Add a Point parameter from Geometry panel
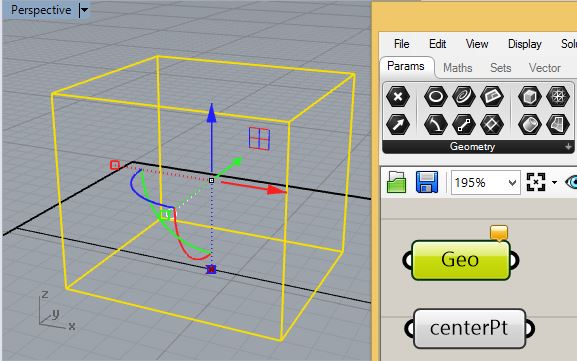Viewport: 577px width, 361px height. [398, 97]
